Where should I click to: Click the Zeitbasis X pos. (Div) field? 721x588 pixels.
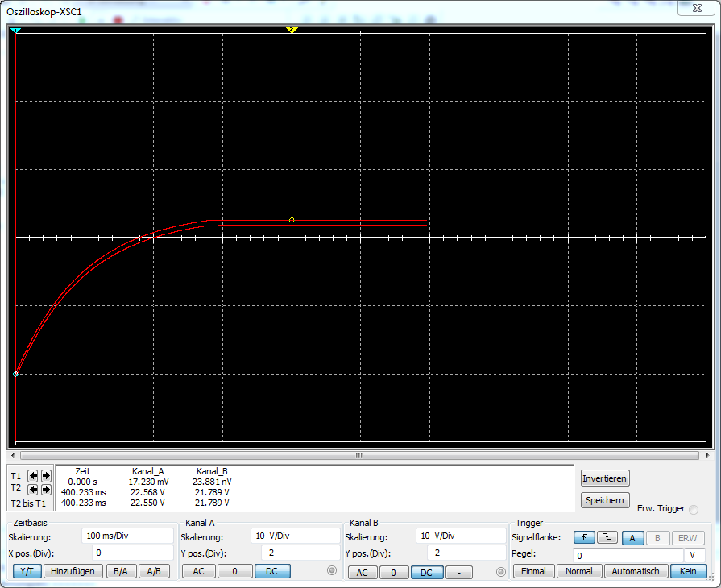tap(132, 553)
